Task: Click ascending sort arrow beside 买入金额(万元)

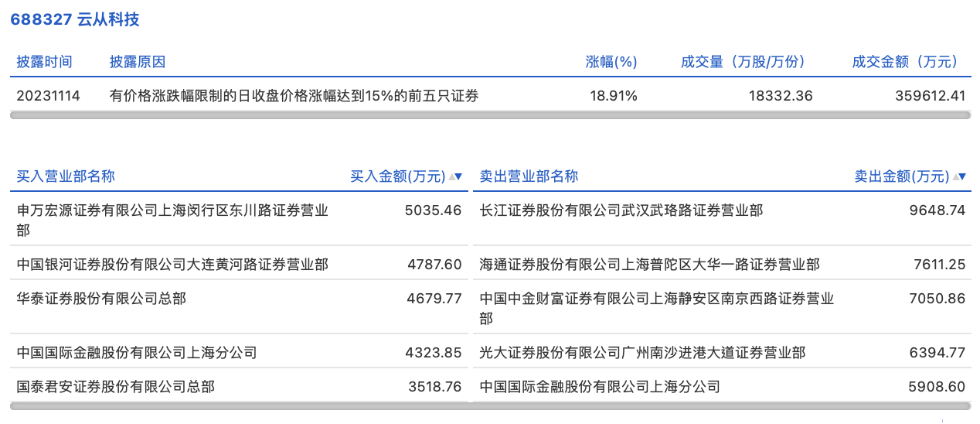Action: 451,177
